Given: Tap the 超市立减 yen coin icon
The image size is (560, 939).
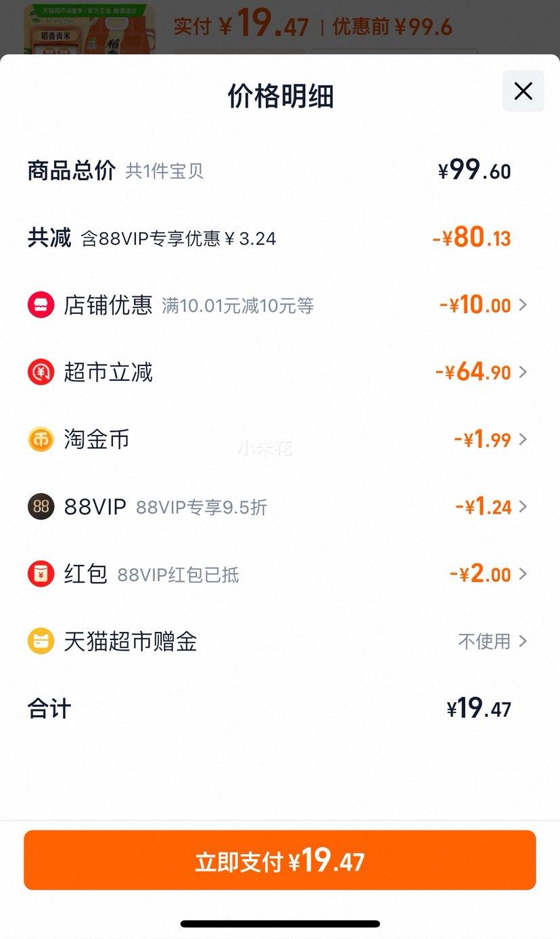Looking at the screenshot, I should point(41,372).
